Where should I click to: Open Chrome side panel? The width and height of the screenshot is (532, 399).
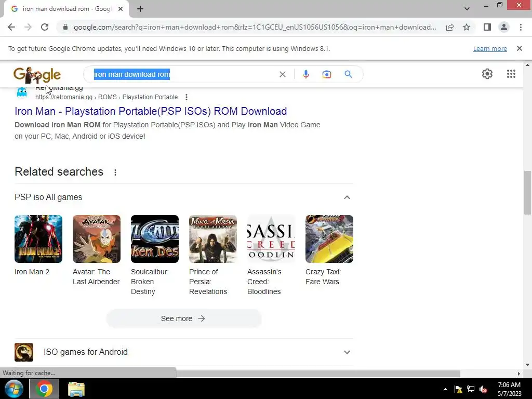487,27
